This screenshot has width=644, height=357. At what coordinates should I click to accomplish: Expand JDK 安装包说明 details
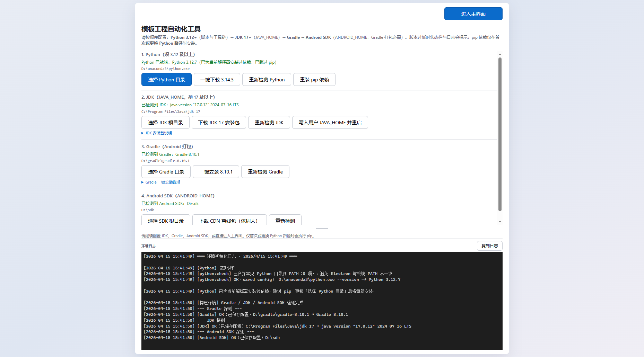(157, 133)
